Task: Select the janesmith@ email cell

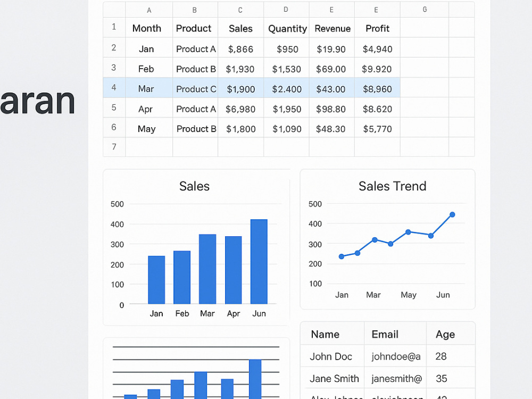Action: [x=395, y=378]
